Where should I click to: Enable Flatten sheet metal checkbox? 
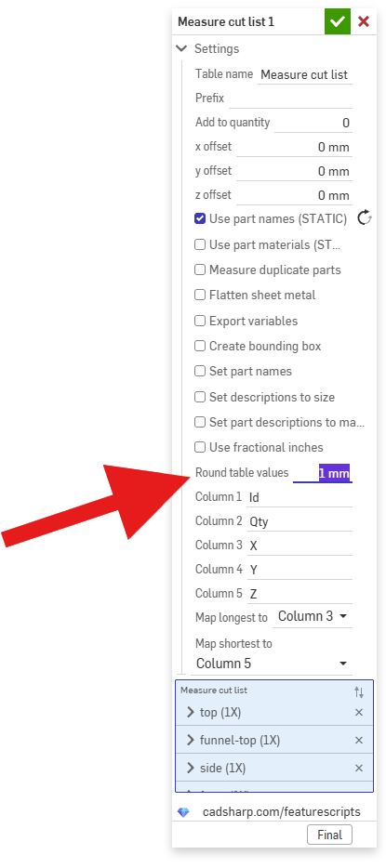200,295
